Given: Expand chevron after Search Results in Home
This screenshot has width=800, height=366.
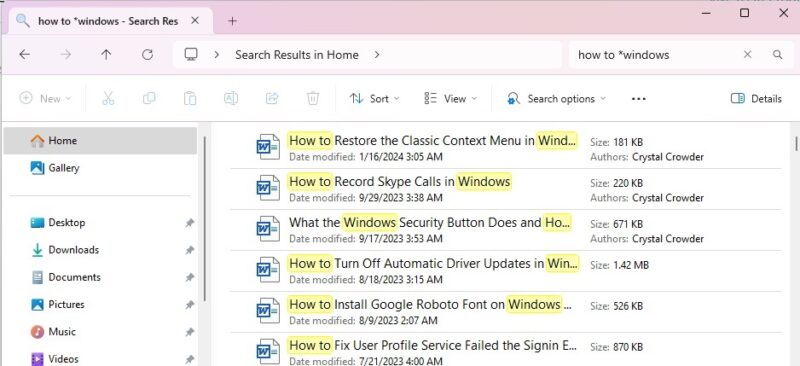Looking at the screenshot, I should click(377, 55).
